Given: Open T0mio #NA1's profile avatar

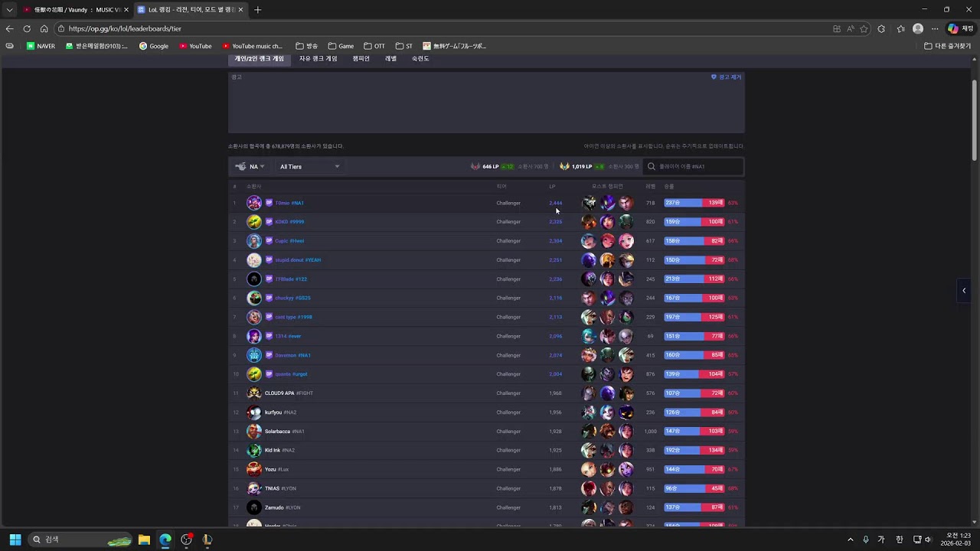Looking at the screenshot, I should [254, 203].
